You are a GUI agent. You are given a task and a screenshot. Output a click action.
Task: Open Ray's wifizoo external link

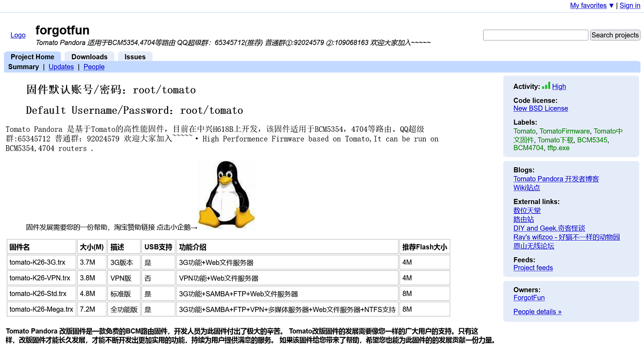567,237
